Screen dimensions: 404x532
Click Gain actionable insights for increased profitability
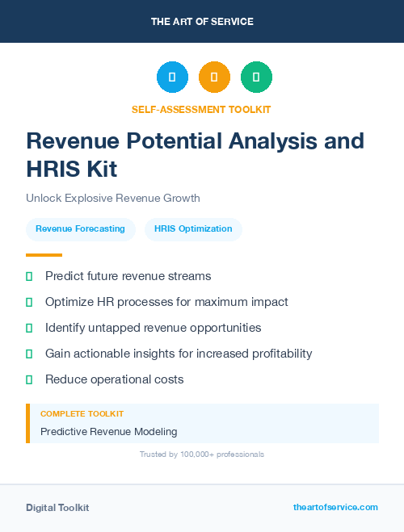[x=179, y=354]
